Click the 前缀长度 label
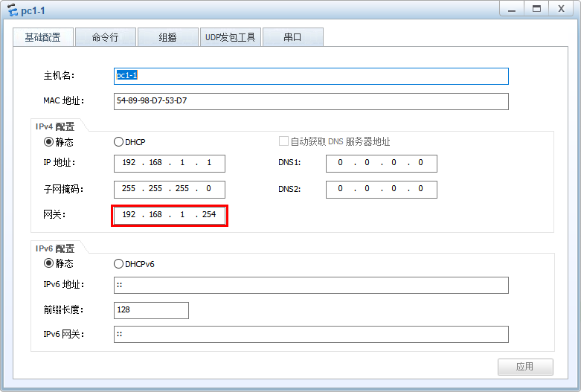The height and width of the screenshot is (392, 581). (63, 309)
